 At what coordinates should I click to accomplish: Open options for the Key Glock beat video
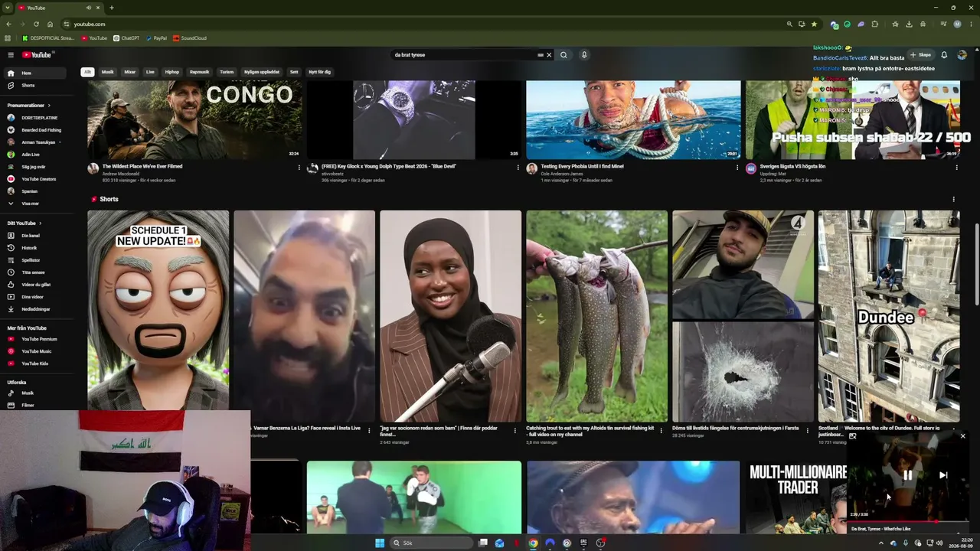[518, 168]
